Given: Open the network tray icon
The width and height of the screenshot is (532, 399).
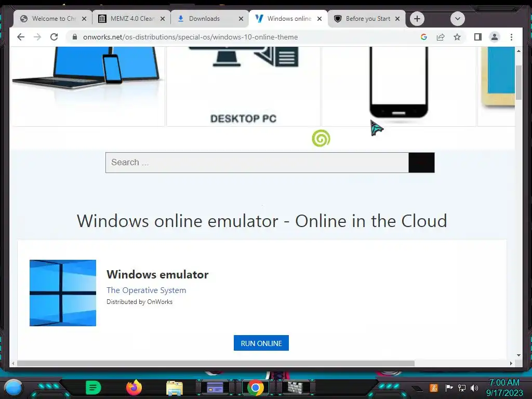Looking at the screenshot, I should (461, 388).
